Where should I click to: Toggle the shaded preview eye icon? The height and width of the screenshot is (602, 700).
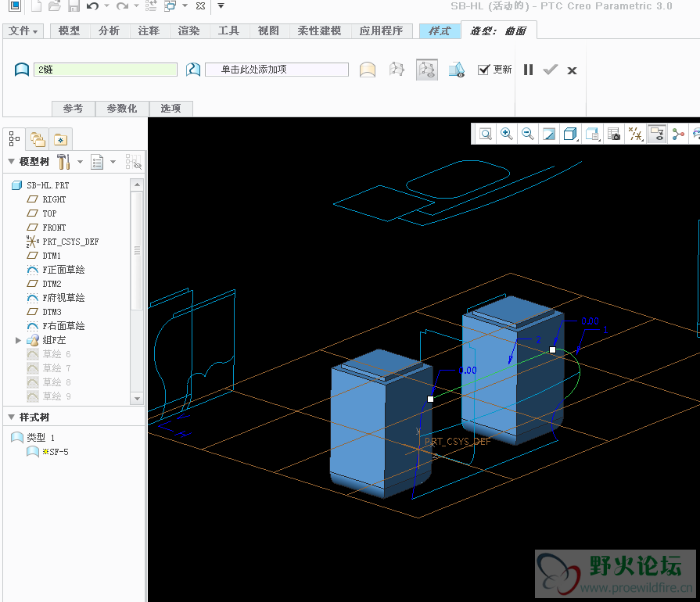pyautogui.click(x=457, y=70)
